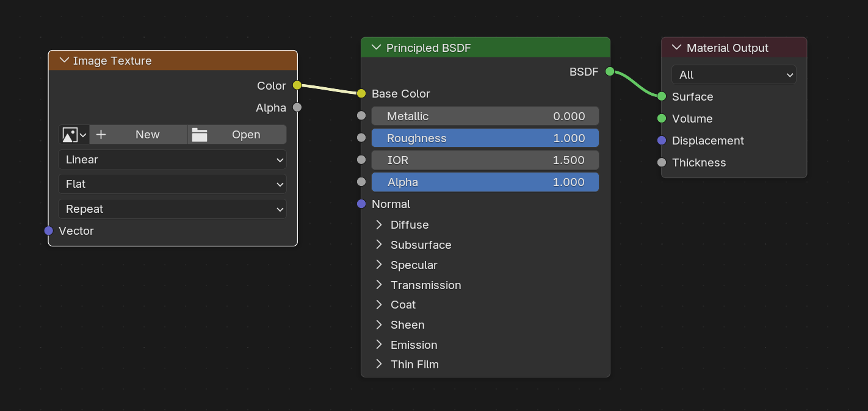
Task: Expand the Subsurface panel
Action: click(x=379, y=245)
